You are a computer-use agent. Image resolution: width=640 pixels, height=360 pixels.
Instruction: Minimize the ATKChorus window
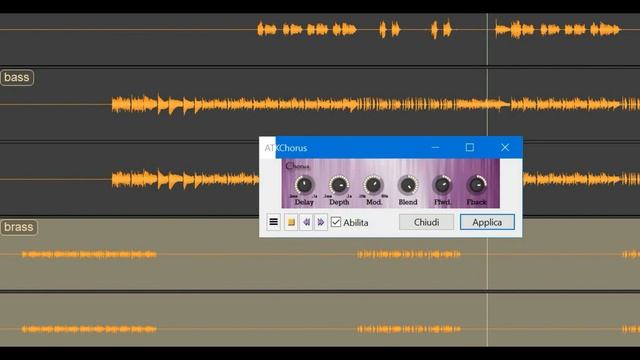point(436,147)
